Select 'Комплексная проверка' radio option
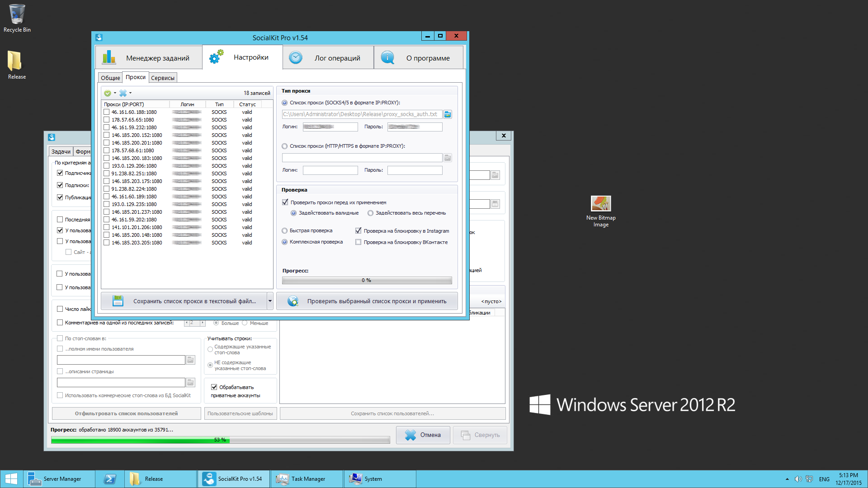The width and height of the screenshot is (868, 488). [x=285, y=242]
